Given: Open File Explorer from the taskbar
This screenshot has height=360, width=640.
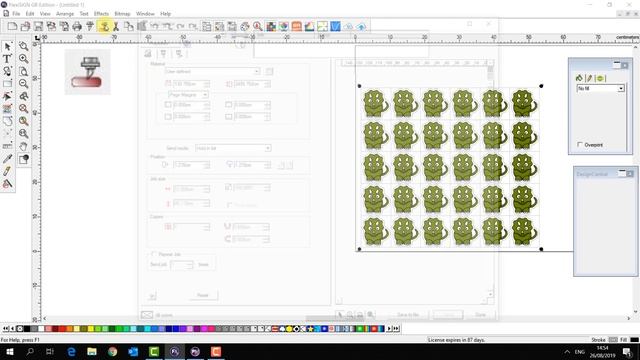Looking at the screenshot, I should (92, 351).
